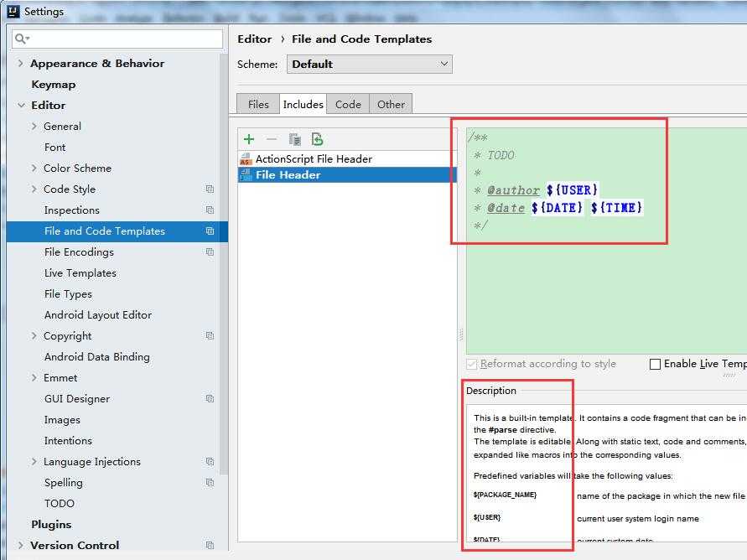
Task: Select Inspections in the settings tree
Action: pyautogui.click(x=72, y=210)
